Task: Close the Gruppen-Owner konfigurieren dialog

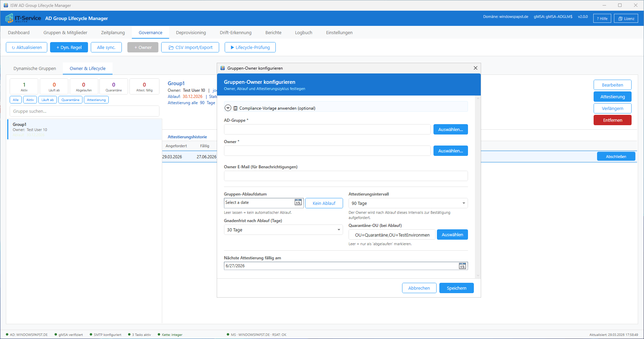Action: pyautogui.click(x=475, y=68)
